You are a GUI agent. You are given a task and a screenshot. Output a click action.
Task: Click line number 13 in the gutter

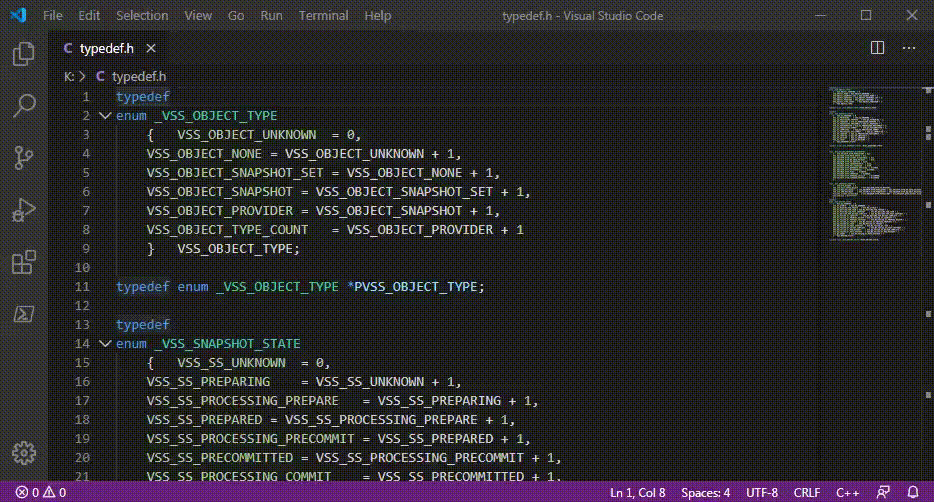point(82,325)
